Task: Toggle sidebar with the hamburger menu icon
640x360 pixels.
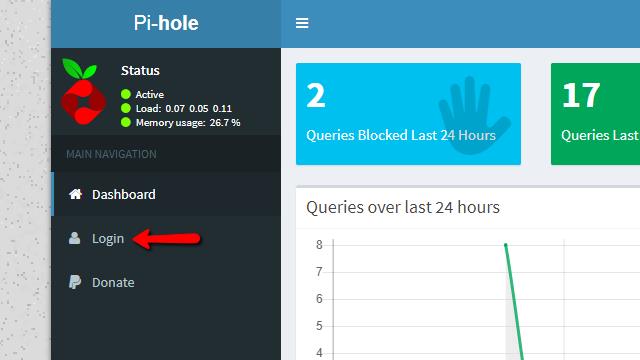Action: coord(302,23)
